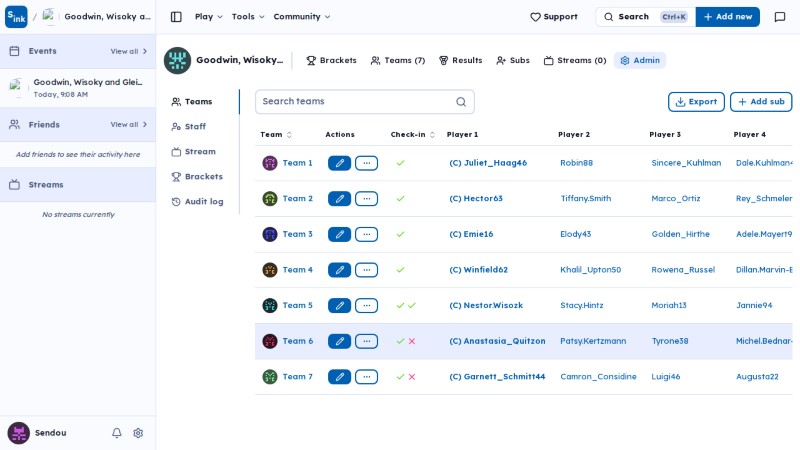Open settings gear icon beside Sendou

pos(138,433)
